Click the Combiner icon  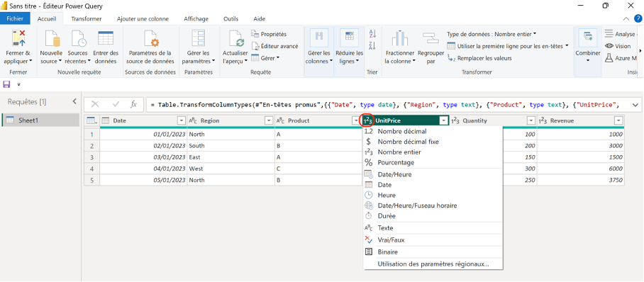point(588,37)
